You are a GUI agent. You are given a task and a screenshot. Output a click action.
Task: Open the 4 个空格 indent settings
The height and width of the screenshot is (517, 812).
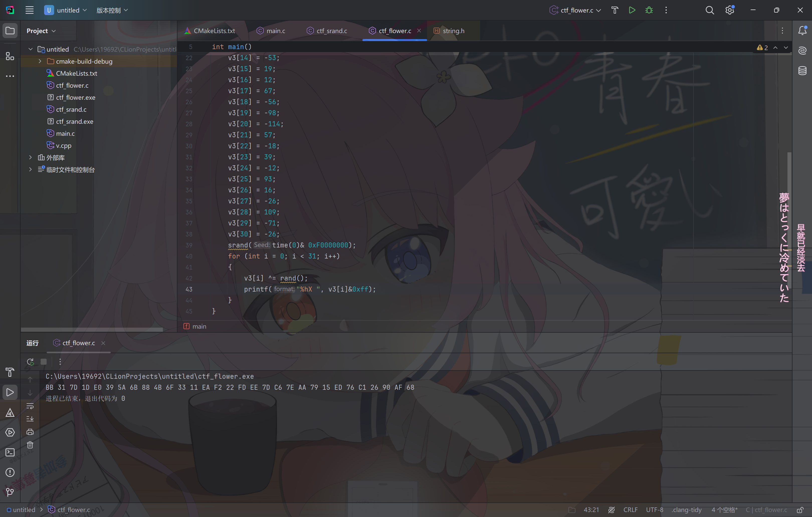724,509
